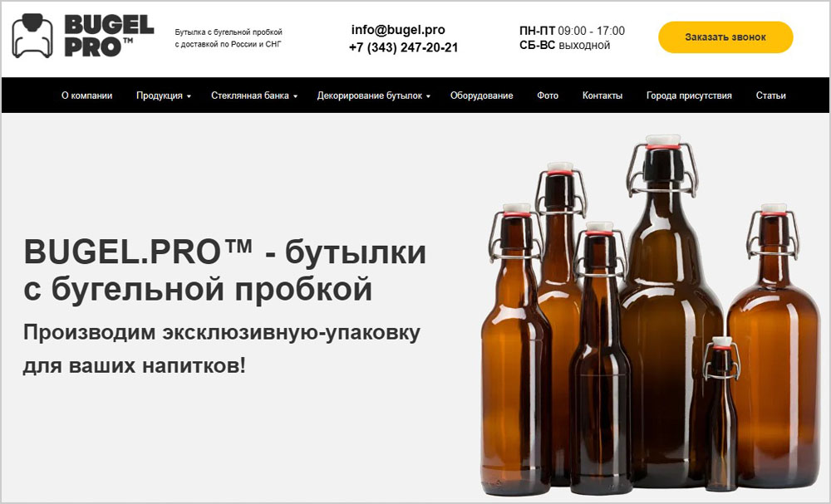Open the 'Декорирование бутылок' menu item

[370, 95]
